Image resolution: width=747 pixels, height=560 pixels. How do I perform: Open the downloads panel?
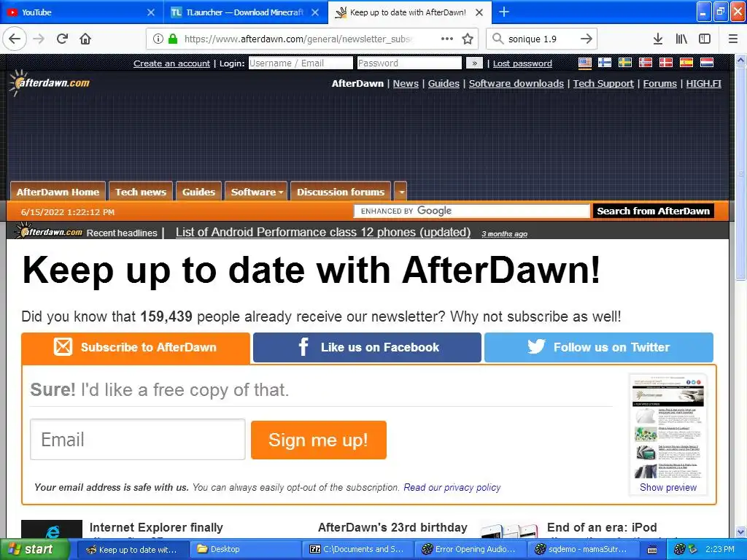point(657,39)
